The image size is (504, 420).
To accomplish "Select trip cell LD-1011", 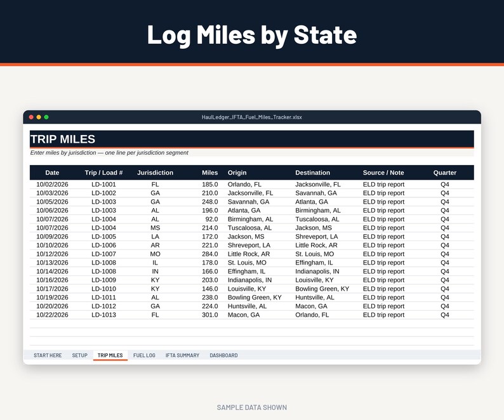I will [x=103, y=298].
